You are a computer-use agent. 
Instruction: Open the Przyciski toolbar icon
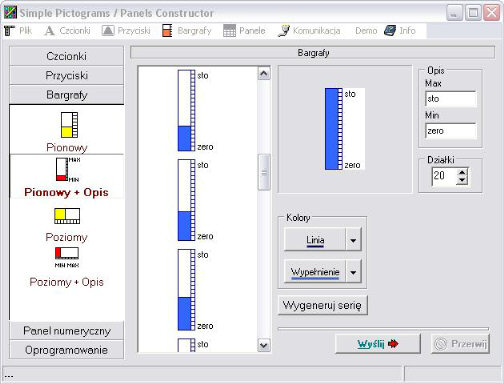pos(108,31)
